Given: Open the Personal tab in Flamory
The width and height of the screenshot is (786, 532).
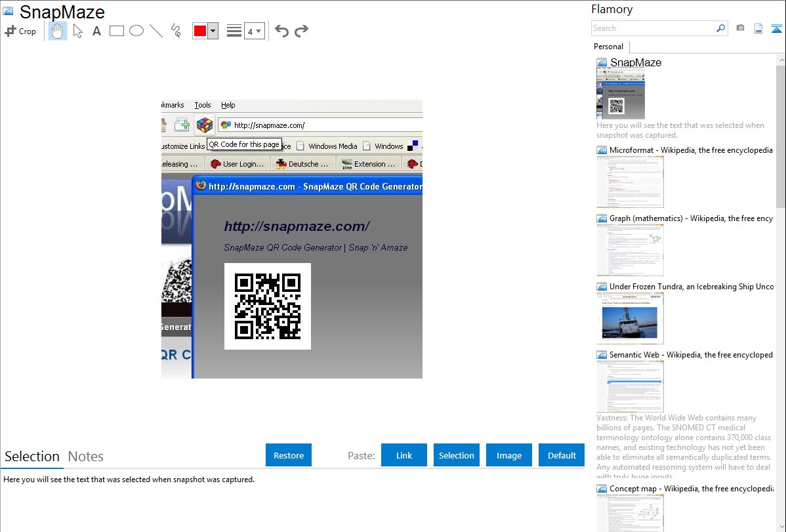Looking at the screenshot, I should coord(609,47).
